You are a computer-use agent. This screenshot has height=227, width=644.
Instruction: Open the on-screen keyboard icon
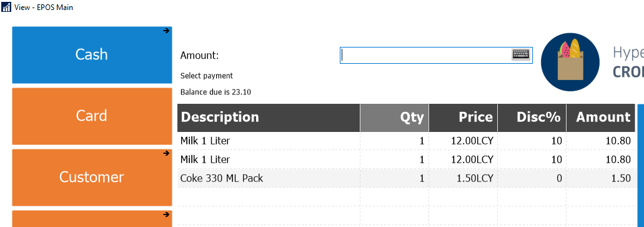pyautogui.click(x=521, y=54)
